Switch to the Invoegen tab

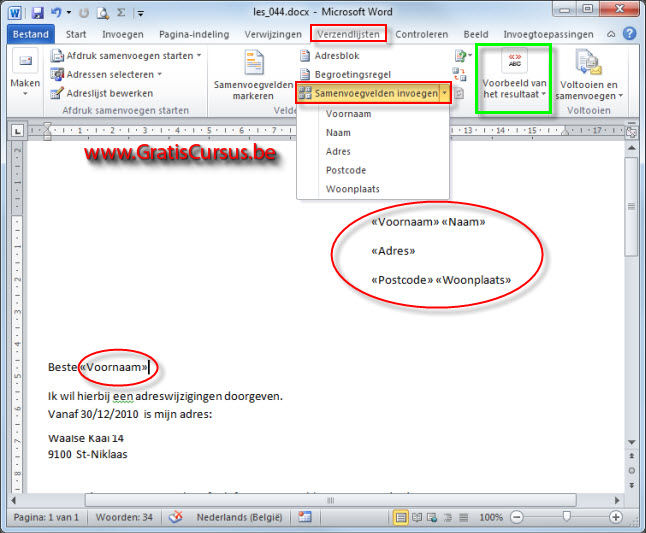click(x=123, y=34)
